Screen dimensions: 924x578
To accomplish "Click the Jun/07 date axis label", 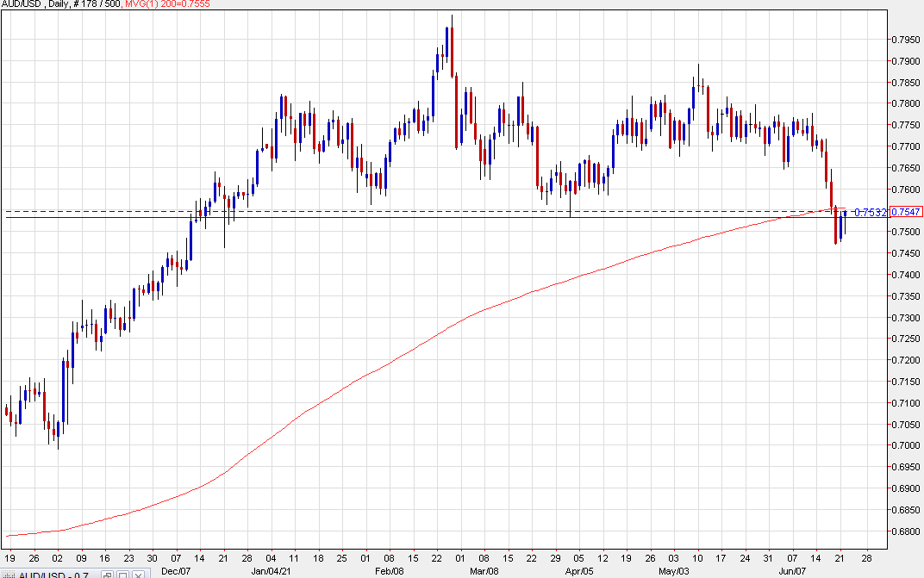I will coord(793,570).
